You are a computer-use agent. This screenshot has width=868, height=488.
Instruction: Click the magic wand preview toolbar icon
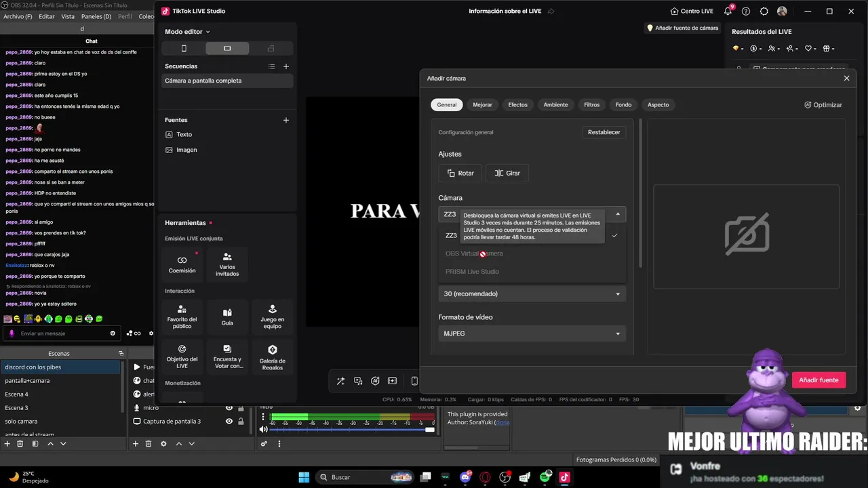tap(340, 381)
